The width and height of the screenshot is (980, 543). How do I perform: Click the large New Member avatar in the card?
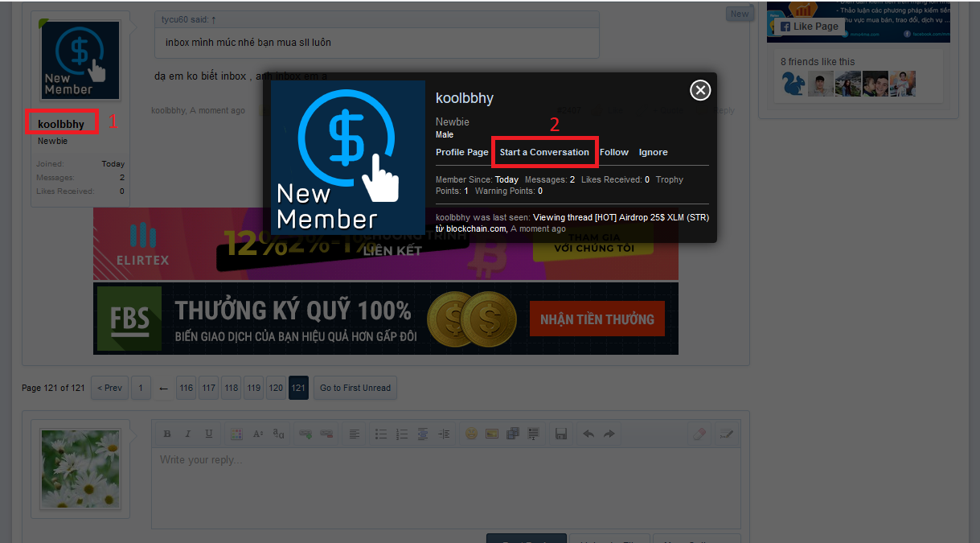pyautogui.click(x=348, y=158)
